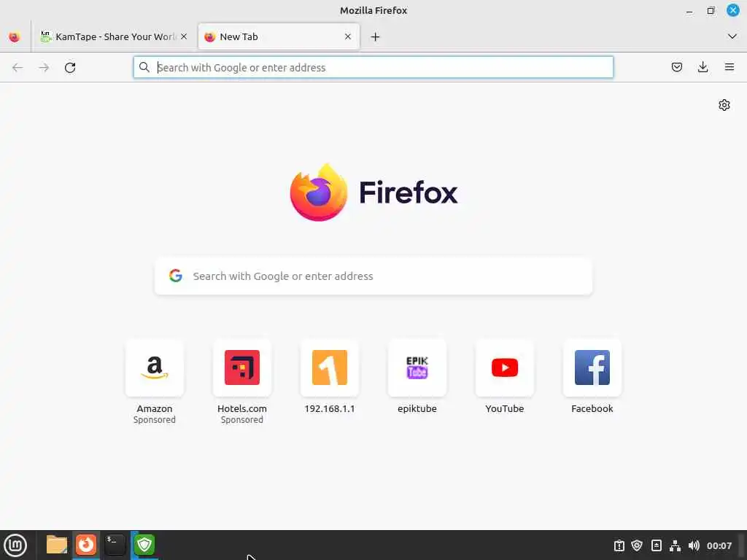The height and width of the screenshot is (560, 747).
Task: Save page to Pocket
Action: [x=676, y=67]
